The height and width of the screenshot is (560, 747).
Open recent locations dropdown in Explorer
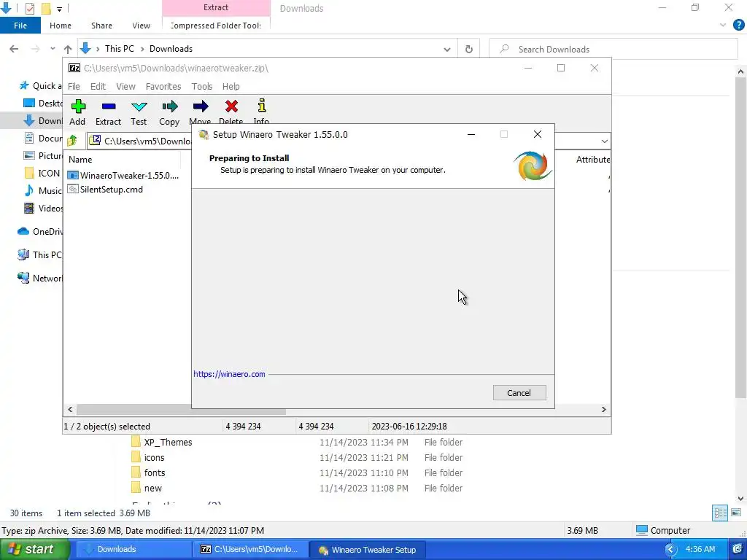tap(53, 49)
